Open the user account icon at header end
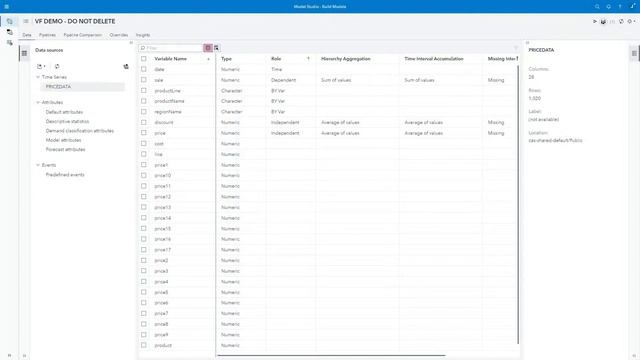 point(633,6)
